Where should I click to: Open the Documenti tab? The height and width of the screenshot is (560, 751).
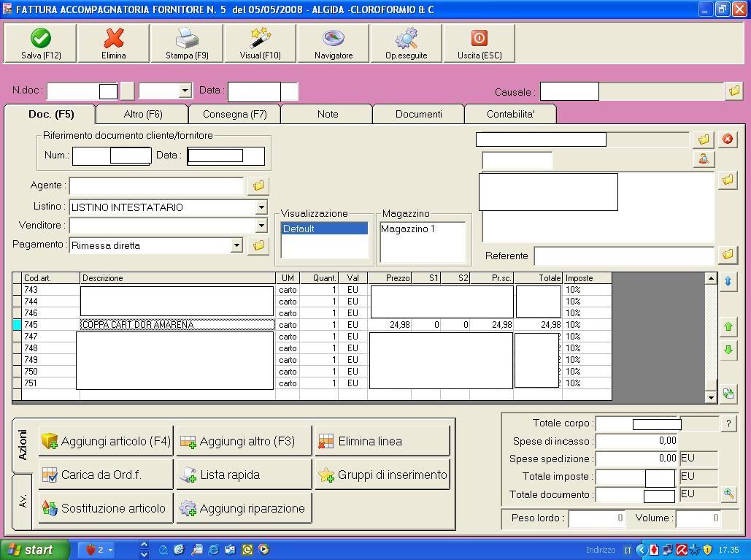click(x=419, y=115)
